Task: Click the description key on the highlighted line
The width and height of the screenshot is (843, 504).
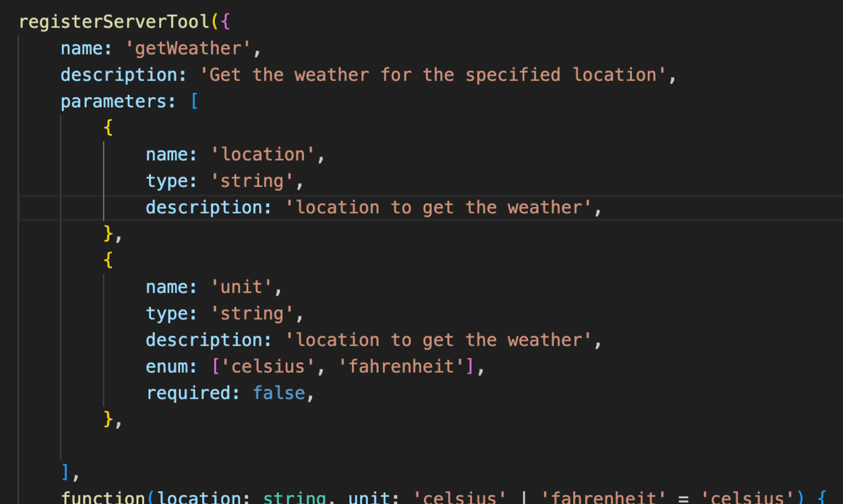Action: click(204, 208)
